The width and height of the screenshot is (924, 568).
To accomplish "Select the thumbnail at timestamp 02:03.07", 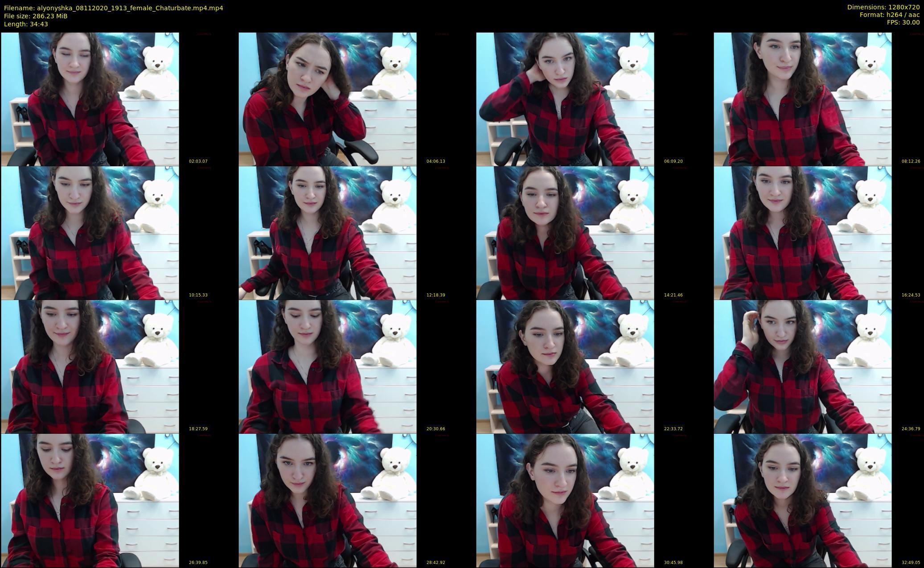I will [x=90, y=99].
